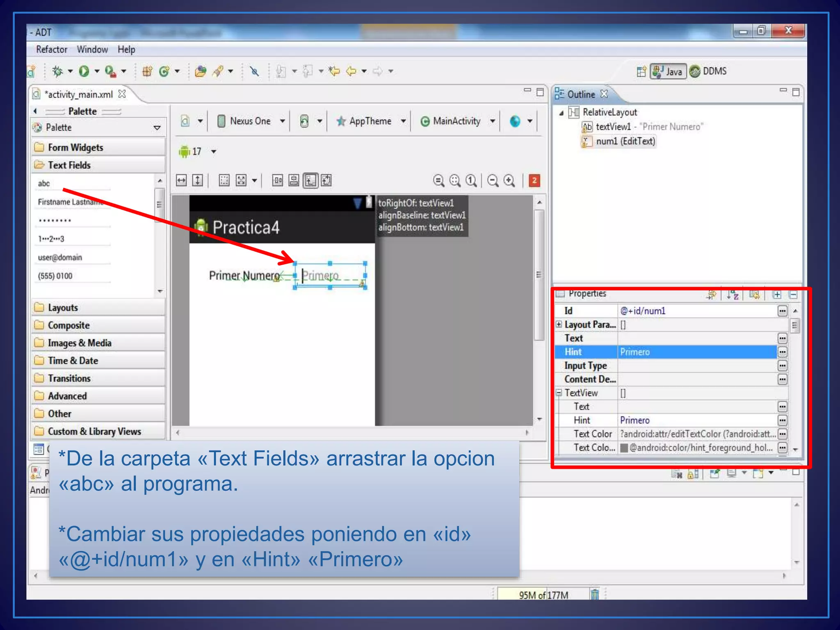The width and height of the screenshot is (840, 630).
Task: Click the Properties expand all icon
Action: pyautogui.click(x=776, y=294)
